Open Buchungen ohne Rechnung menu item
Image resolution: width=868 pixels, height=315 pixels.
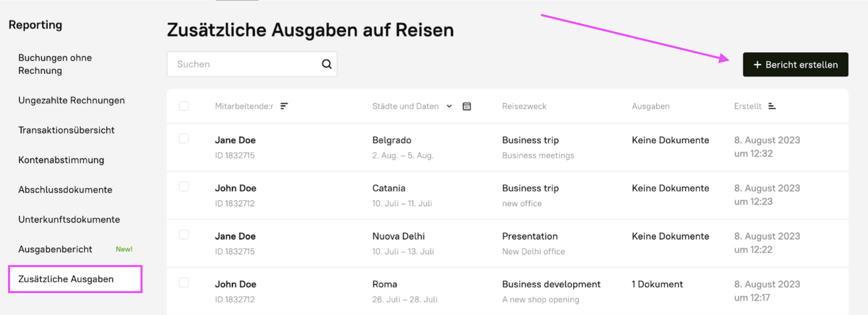click(55, 64)
